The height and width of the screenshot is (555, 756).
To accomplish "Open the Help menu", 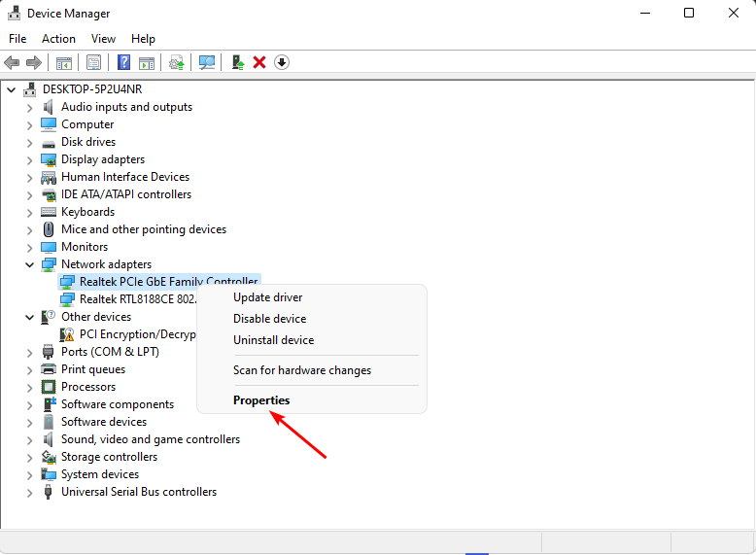I will click(143, 39).
